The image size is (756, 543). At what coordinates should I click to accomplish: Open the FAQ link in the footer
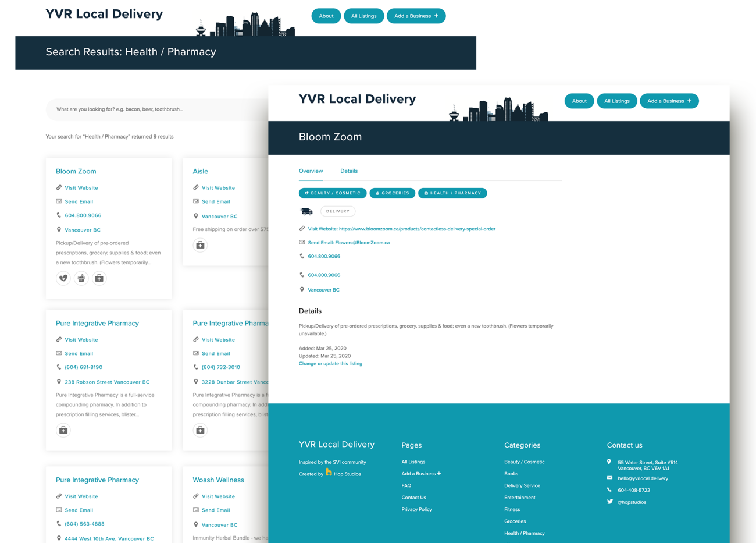(406, 485)
